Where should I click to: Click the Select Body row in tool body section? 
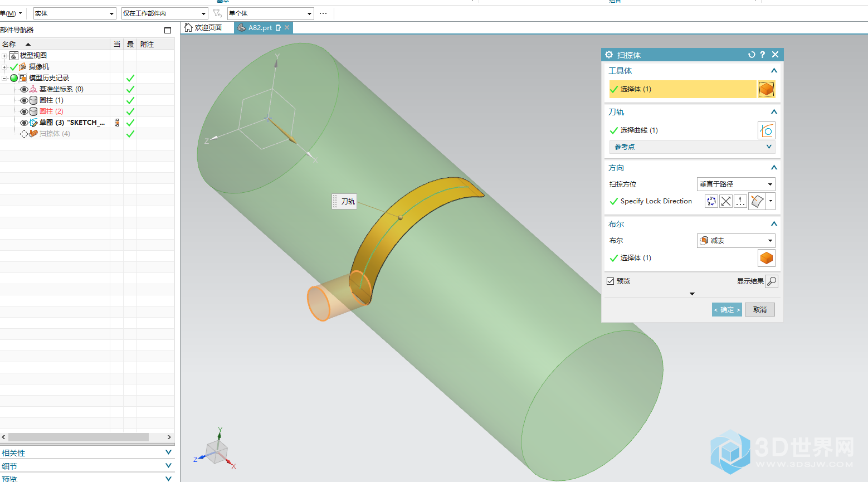click(682, 89)
